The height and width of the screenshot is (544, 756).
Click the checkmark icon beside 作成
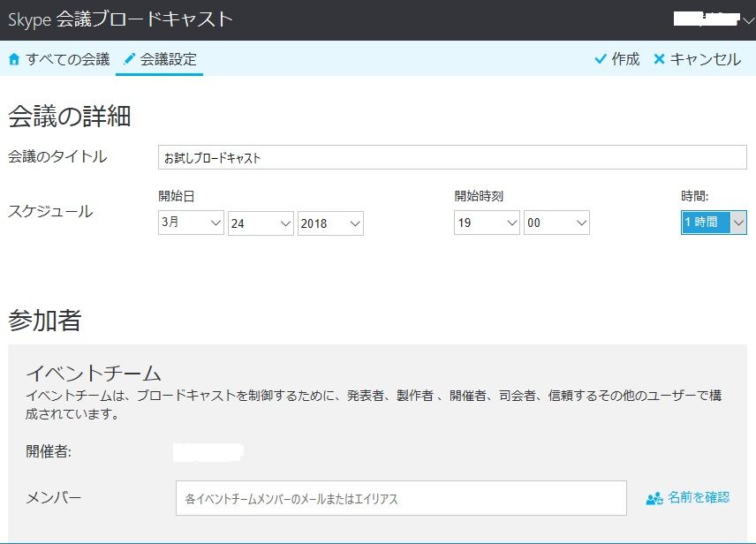[601, 59]
